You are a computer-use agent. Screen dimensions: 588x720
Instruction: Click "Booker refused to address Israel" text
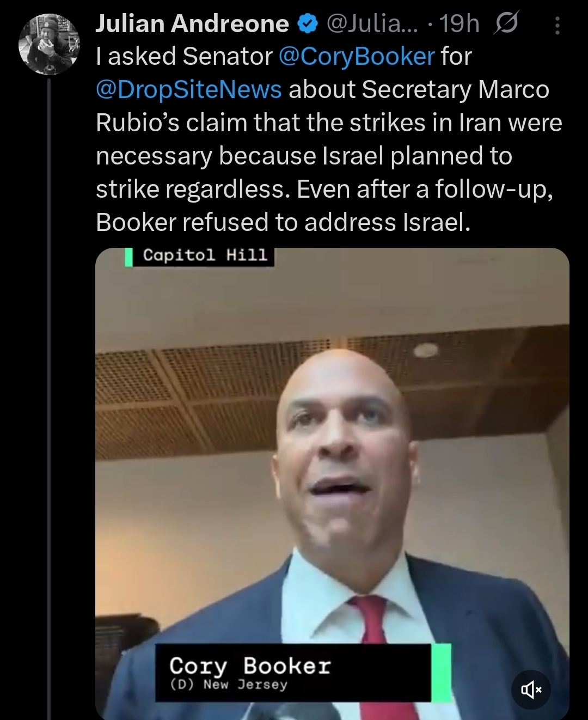point(283,223)
